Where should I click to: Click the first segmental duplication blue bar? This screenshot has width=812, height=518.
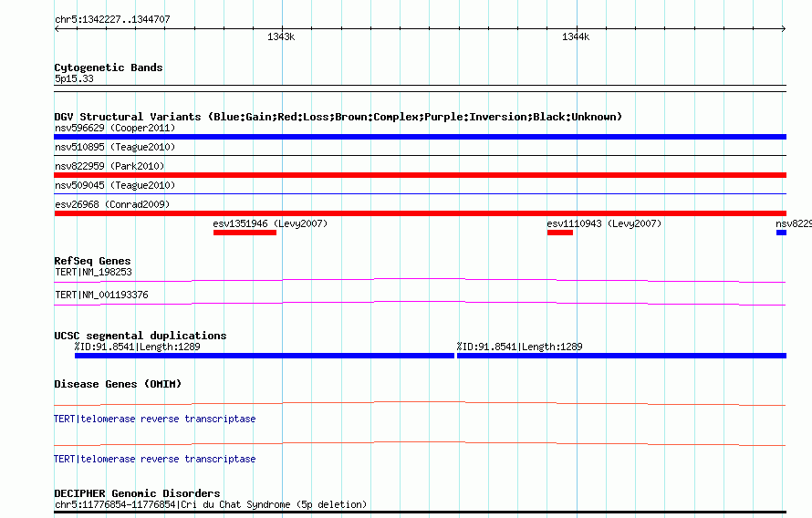coord(264,356)
